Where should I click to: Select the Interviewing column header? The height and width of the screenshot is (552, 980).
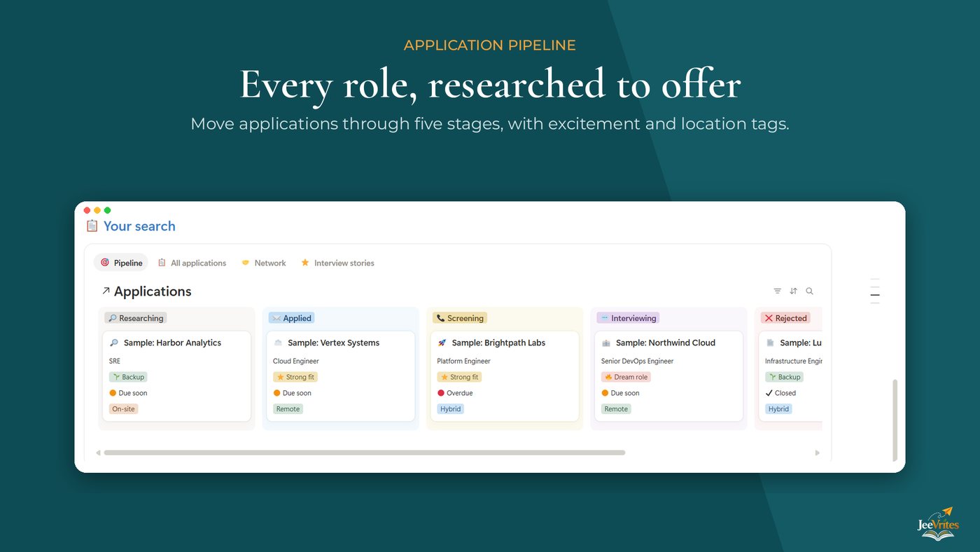tap(628, 318)
